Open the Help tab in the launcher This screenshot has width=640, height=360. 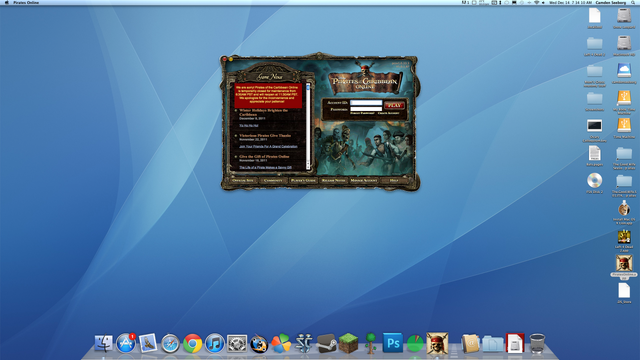[x=393, y=180]
